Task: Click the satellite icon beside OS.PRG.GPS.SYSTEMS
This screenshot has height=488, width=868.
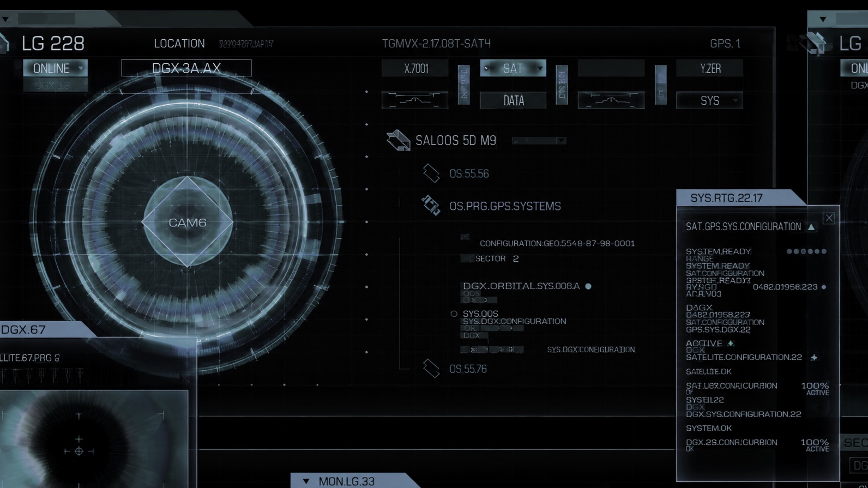Action: (x=431, y=206)
